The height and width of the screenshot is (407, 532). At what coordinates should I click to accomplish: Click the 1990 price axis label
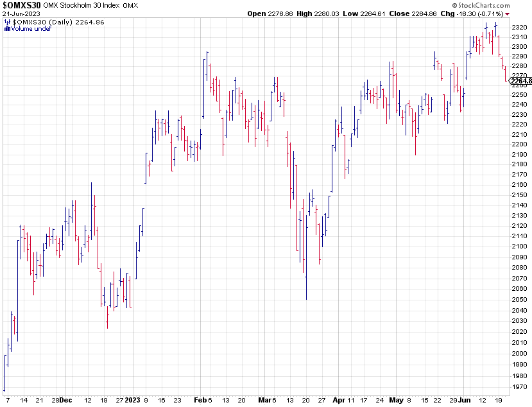[x=519, y=365]
